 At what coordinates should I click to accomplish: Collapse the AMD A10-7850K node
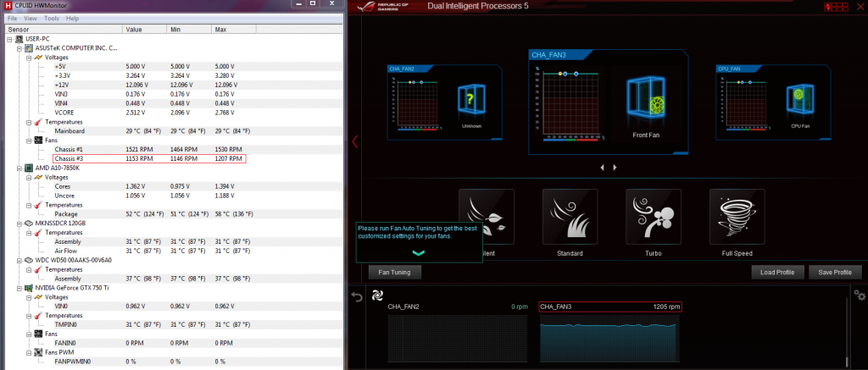[x=19, y=168]
